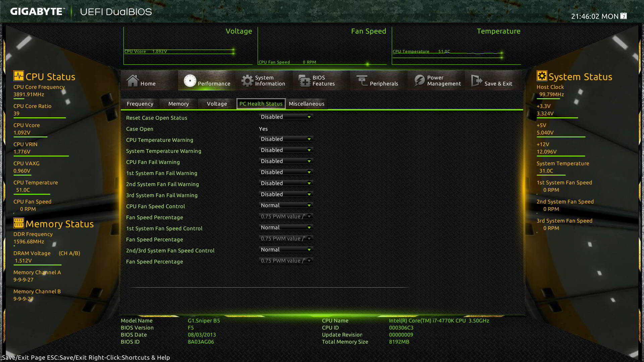Click the first Fan Speed Percentage field below CPU Fan
Image resolution: width=644 pixels, height=362 pixels.
coord(286,216)
